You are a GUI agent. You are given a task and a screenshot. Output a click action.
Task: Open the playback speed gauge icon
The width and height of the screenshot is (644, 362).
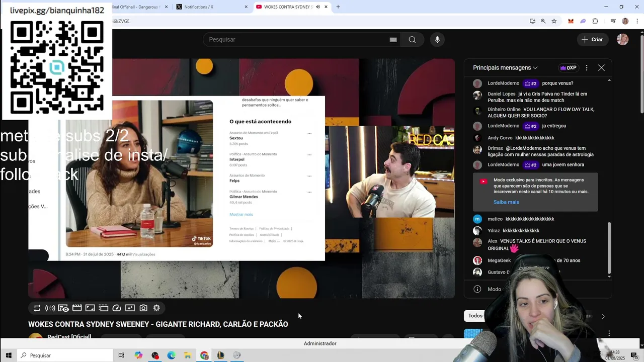tap(117, 308)
